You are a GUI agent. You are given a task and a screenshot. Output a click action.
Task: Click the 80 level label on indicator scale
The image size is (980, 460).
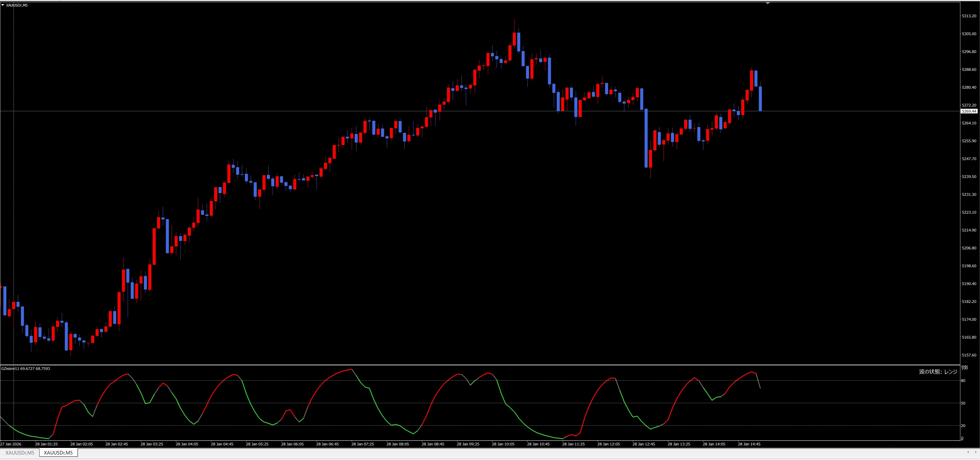[x=963, y=381]
